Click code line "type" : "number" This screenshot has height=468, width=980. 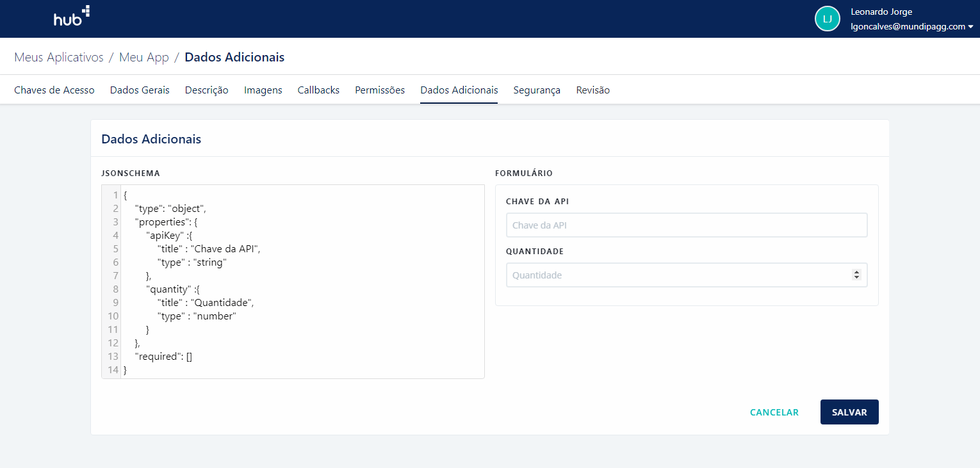(197, 316)
